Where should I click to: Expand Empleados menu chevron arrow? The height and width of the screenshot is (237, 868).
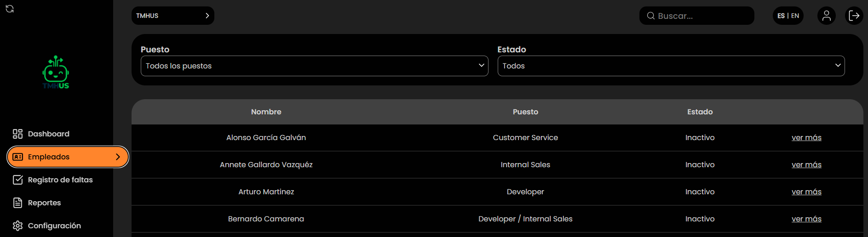click(x=118, y=157)
